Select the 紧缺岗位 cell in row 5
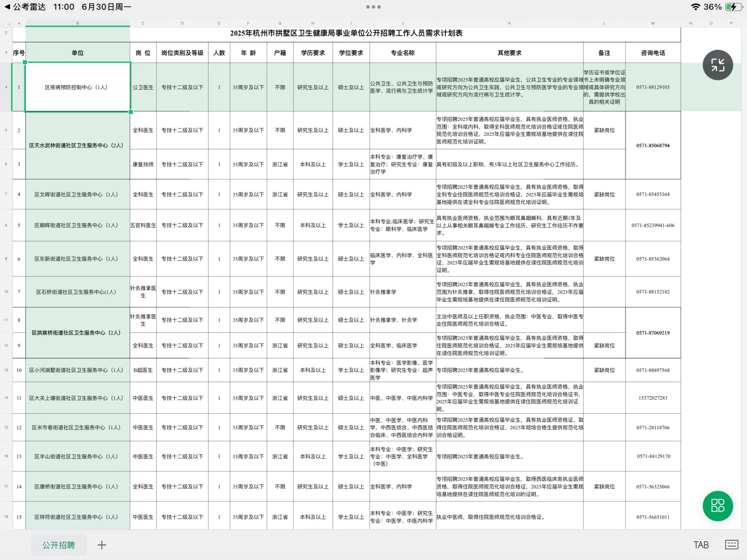This screenshot has height=560, width=747. [604, 130]
